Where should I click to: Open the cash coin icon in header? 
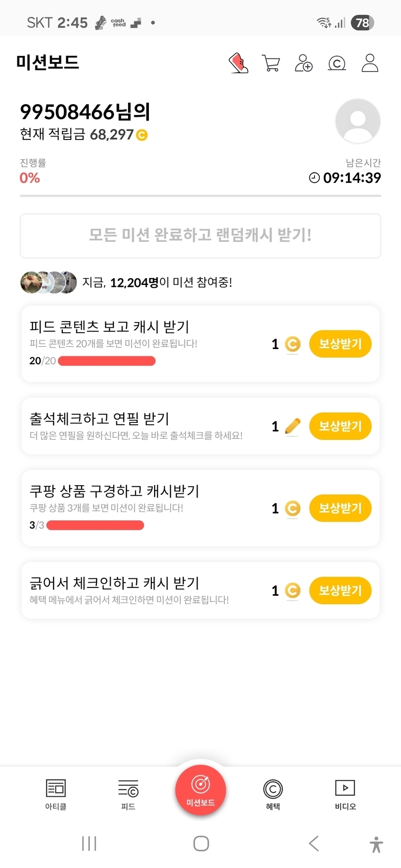[x=337, y=63]
